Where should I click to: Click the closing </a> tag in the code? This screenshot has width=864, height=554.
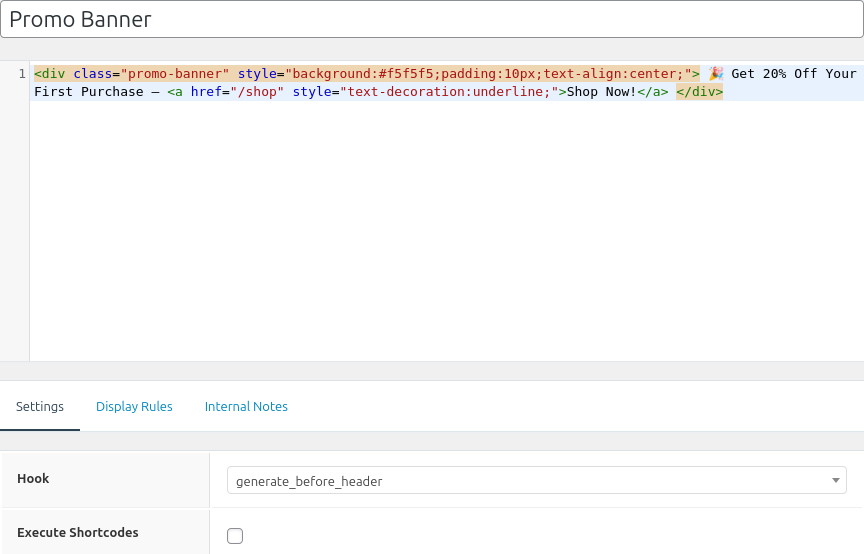(x=652, y=92)
